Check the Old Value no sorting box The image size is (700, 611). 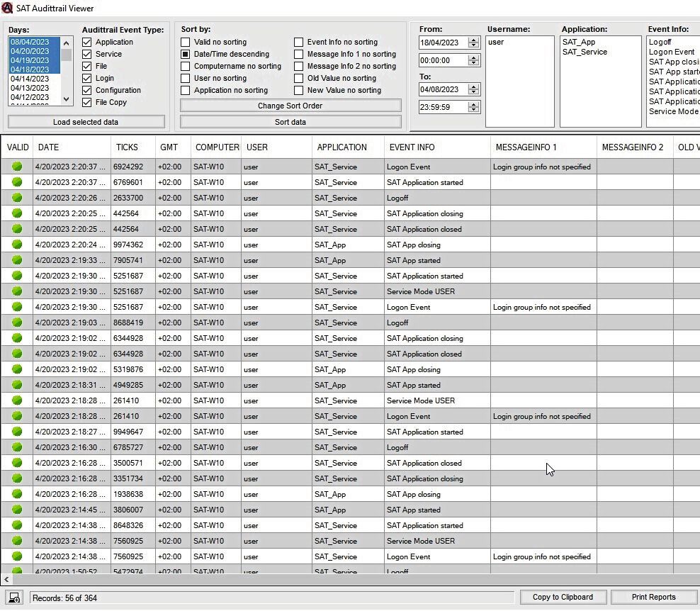pos(299,78)
